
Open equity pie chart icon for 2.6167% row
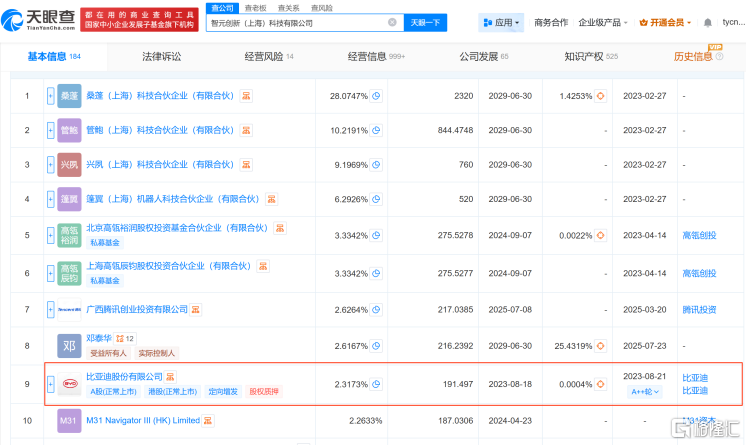[x=376, y=346]
